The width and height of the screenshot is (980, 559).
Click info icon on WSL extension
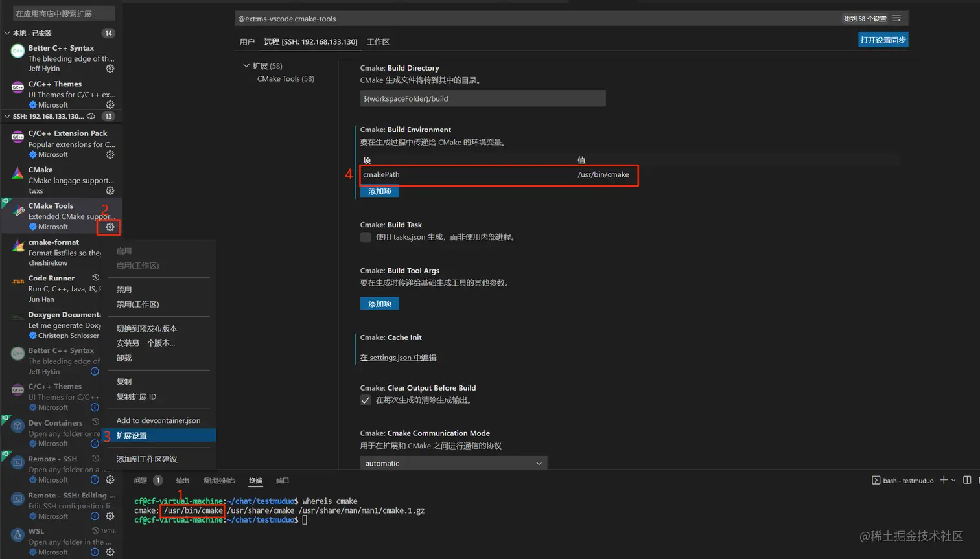(95, 553)
